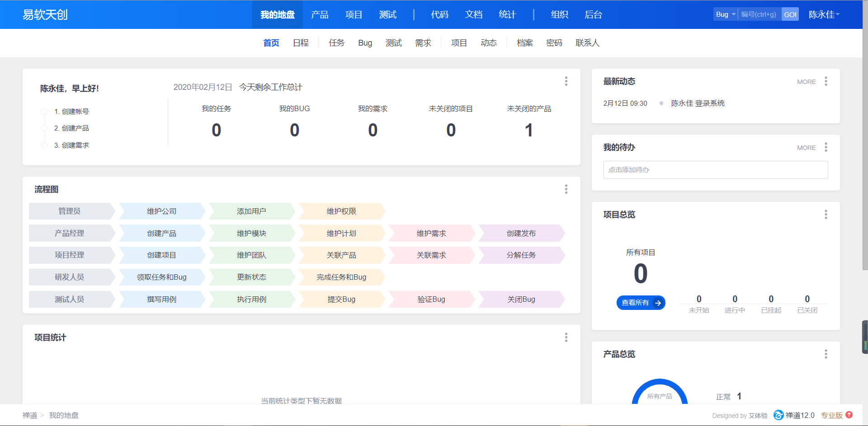Click the 未关闭的产品 count of 1
The image size is (868, 426).
[x=529, y=131]
